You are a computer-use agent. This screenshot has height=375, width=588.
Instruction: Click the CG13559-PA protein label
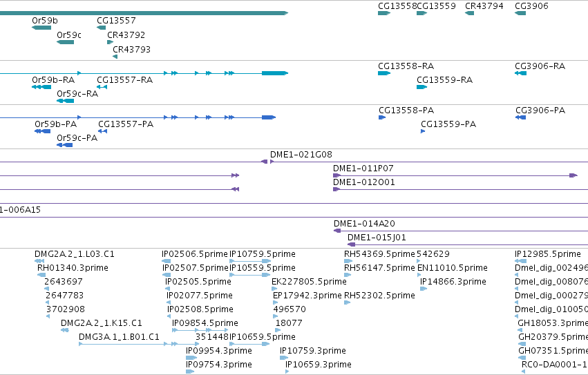point(448,124)
